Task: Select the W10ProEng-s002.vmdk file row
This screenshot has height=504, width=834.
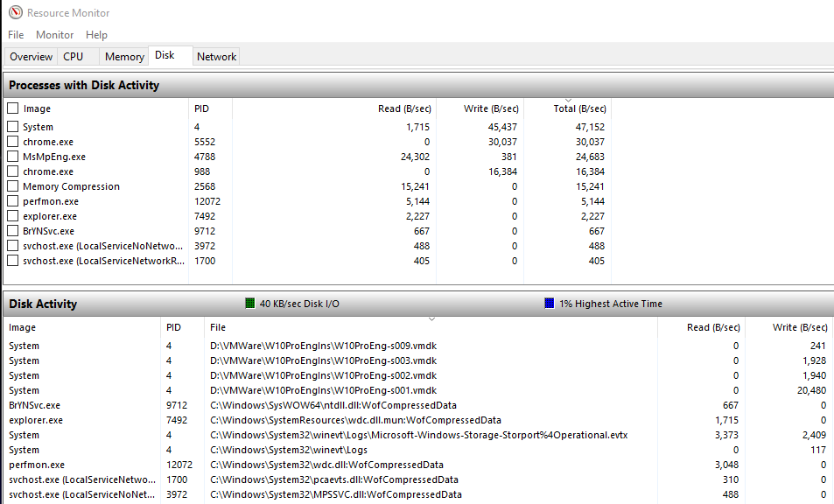Action: pyautogui.click(x=418, y=375)
